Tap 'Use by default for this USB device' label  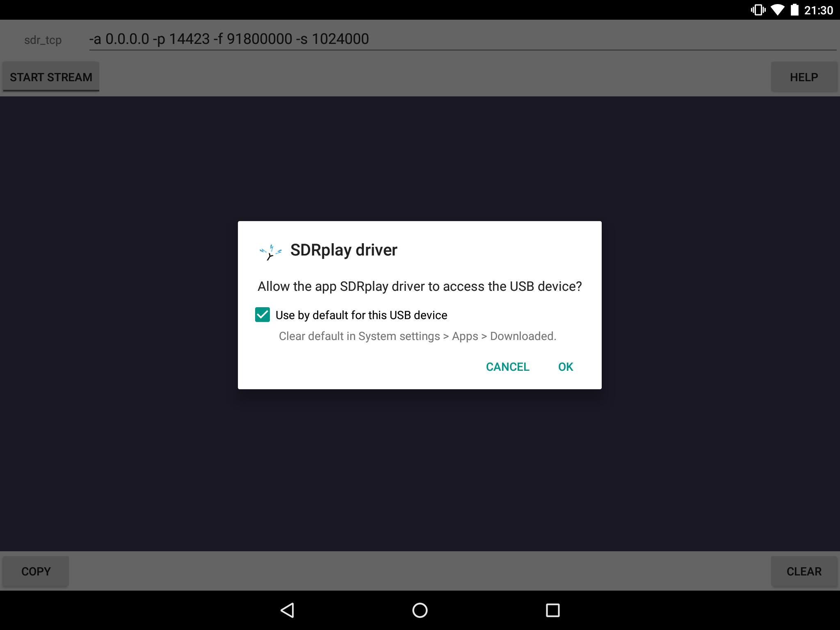pos(361,315)
